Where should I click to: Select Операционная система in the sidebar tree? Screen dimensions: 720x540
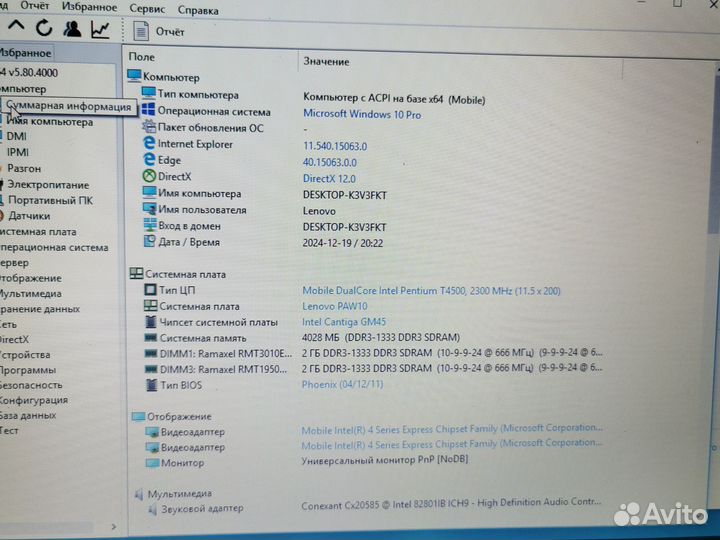[54, 248]
